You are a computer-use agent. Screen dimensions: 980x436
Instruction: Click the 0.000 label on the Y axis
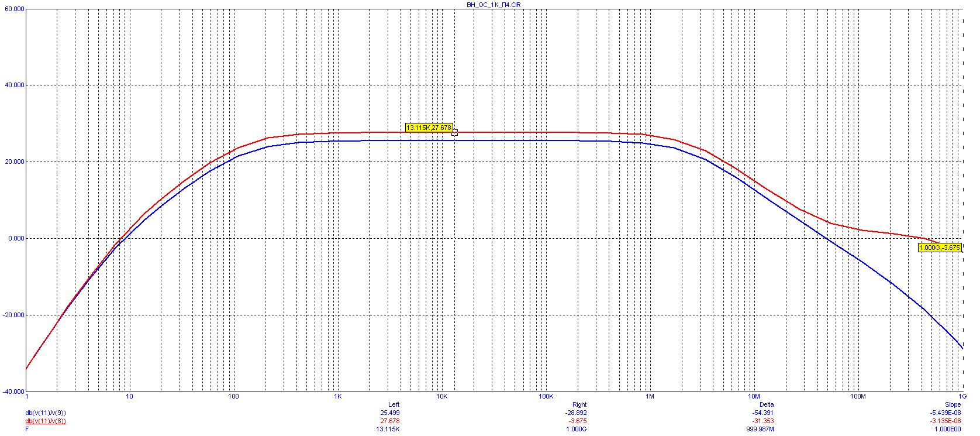pyautogui.click(x=16, y=238)
